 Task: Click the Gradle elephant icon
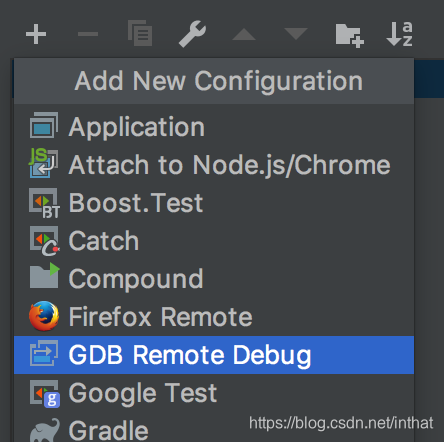[x=45, y=431]
